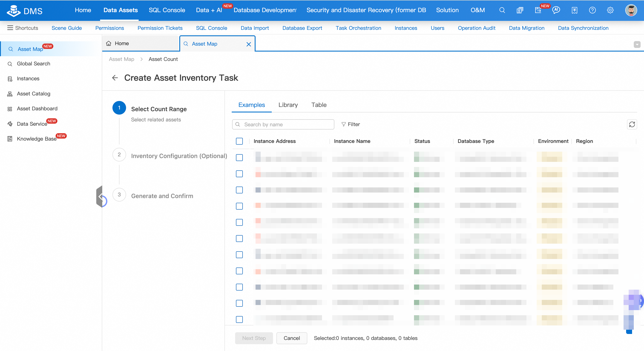Focus the Search by name field
Screen dimensions: 644x351
285,125
